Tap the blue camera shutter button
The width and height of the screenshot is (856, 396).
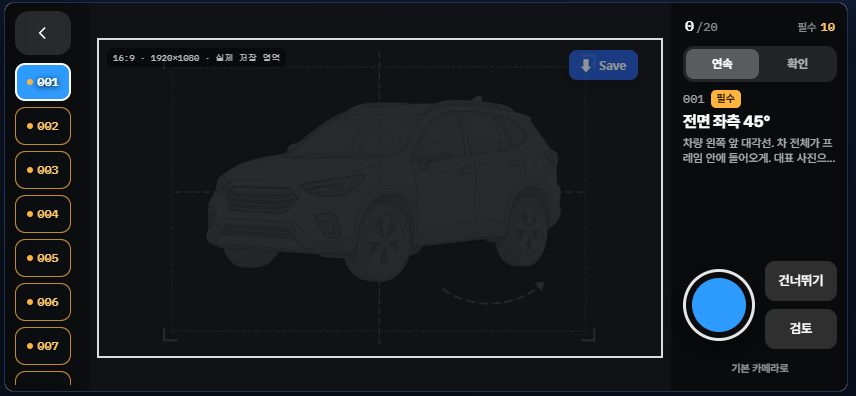point(718,305)
